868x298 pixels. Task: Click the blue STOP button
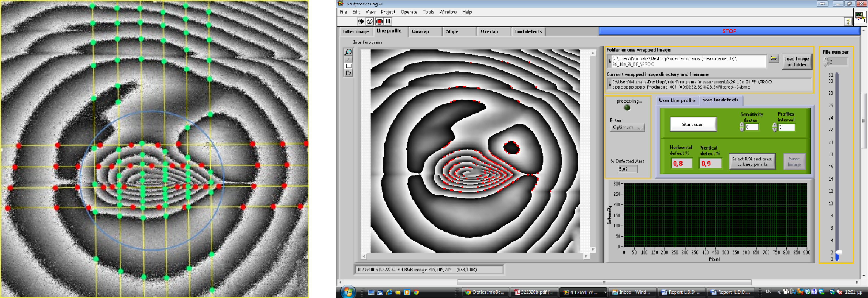729,31
